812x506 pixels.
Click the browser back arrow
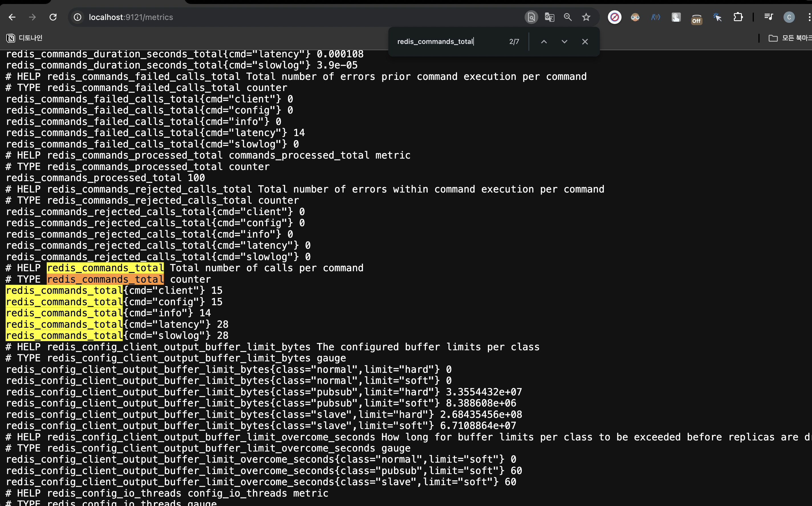pos(12,17)
